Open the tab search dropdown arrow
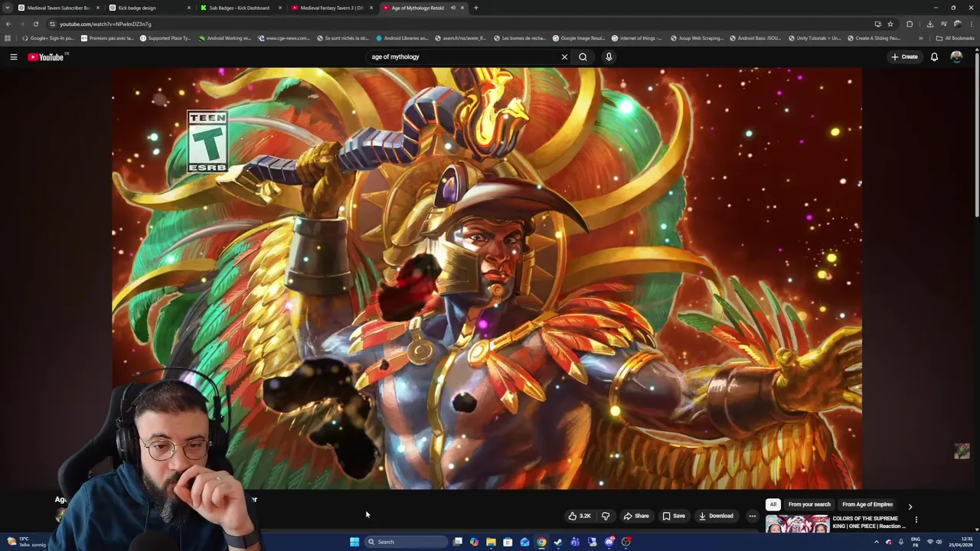 tap(8, 8)
